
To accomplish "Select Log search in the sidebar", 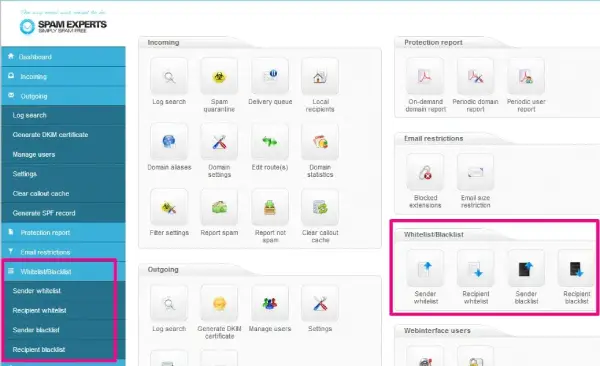I will 64,115.
